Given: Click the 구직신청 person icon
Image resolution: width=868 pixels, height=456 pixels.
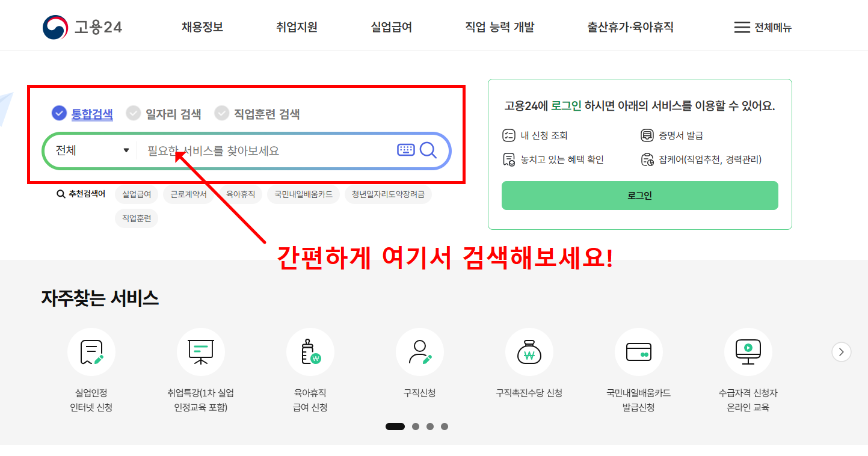Looking at the screenshot, I should [x=419, y=352].
